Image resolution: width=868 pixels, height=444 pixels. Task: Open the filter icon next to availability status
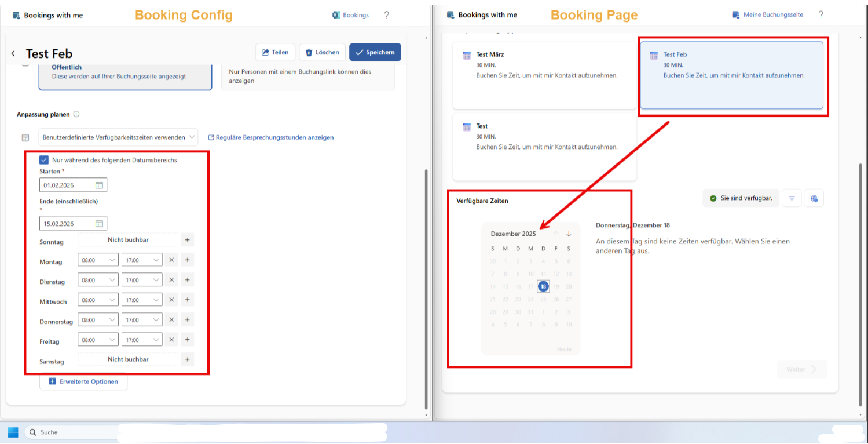click(792, 198)
